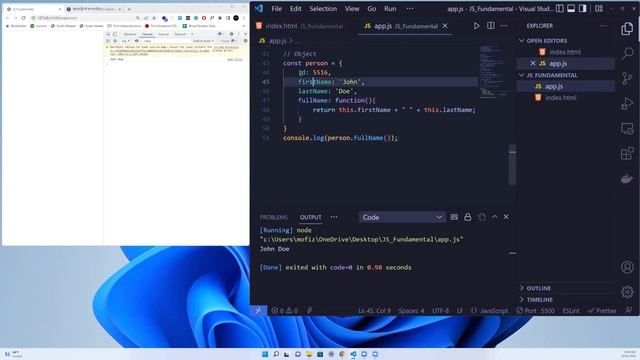Customize layout from the title bar
This screenshot has width=640, height=360.
(x=599, y=9)
